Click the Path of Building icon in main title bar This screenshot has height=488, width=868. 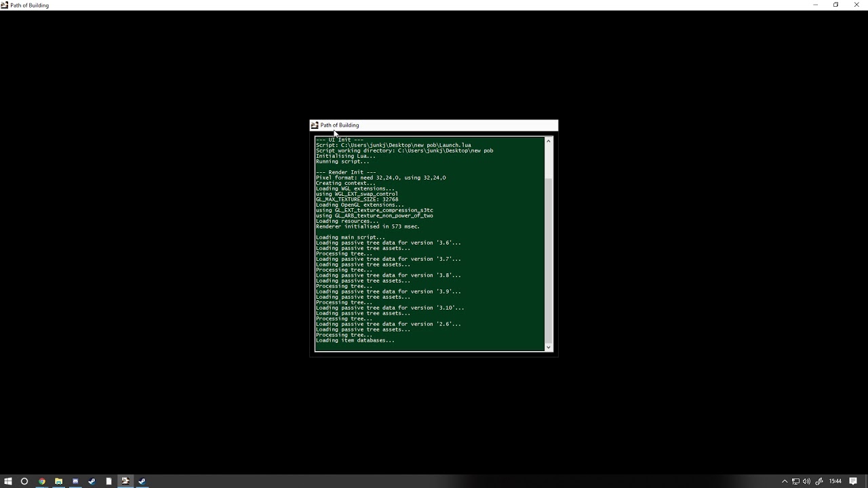pos(5,5)
